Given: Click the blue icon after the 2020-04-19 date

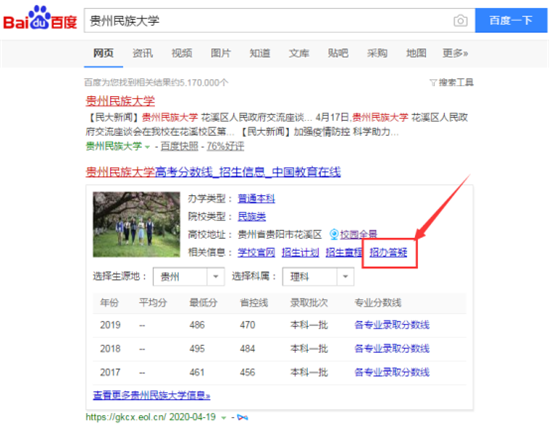Looking at the screenshot, I should point(242,417).
